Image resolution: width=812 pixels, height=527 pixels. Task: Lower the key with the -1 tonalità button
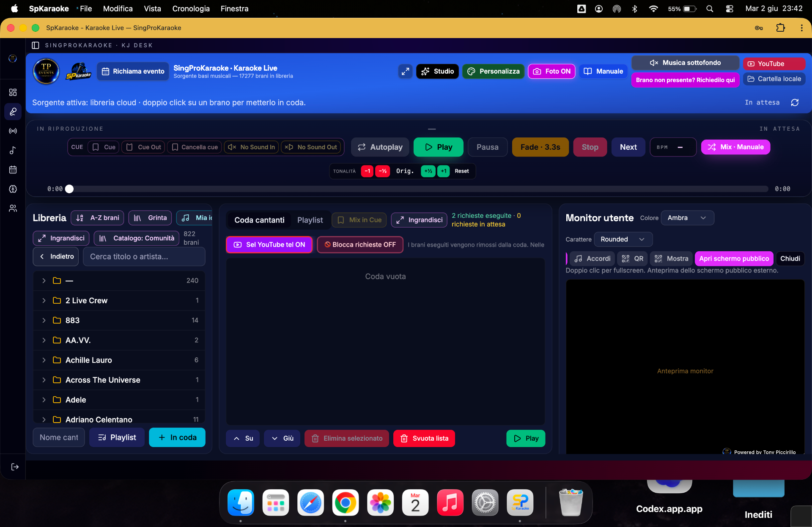click(x=368, y=171)
